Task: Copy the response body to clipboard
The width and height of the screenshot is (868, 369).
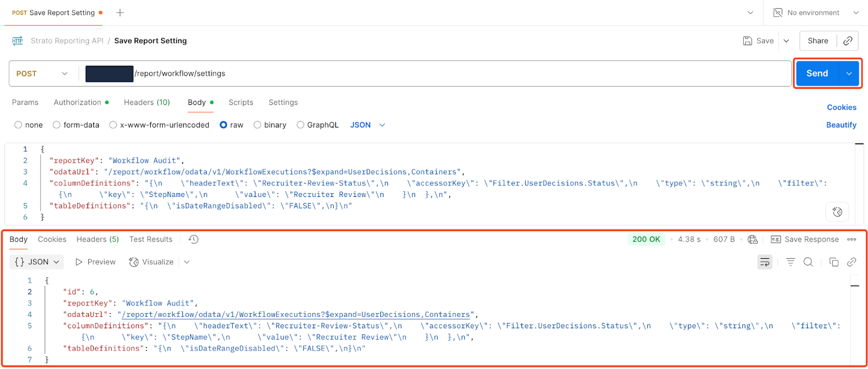Action: (834, 262)
